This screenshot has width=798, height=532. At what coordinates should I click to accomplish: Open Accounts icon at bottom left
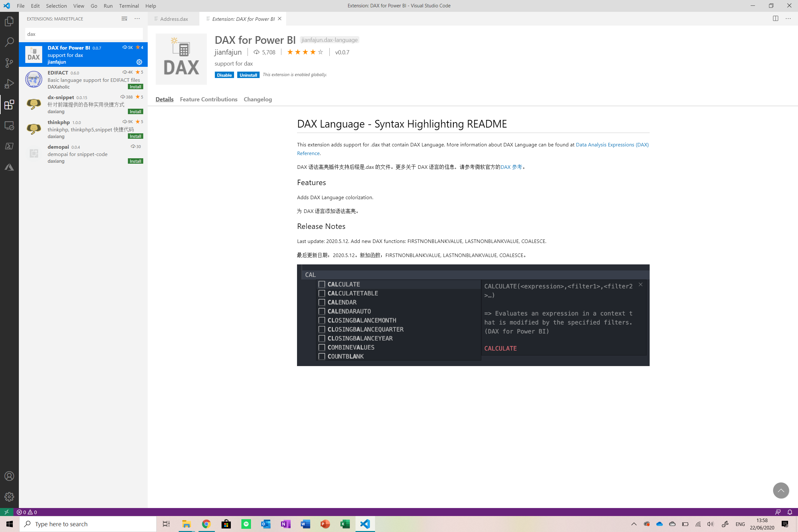pyautogui.click(x=9, y=476)
